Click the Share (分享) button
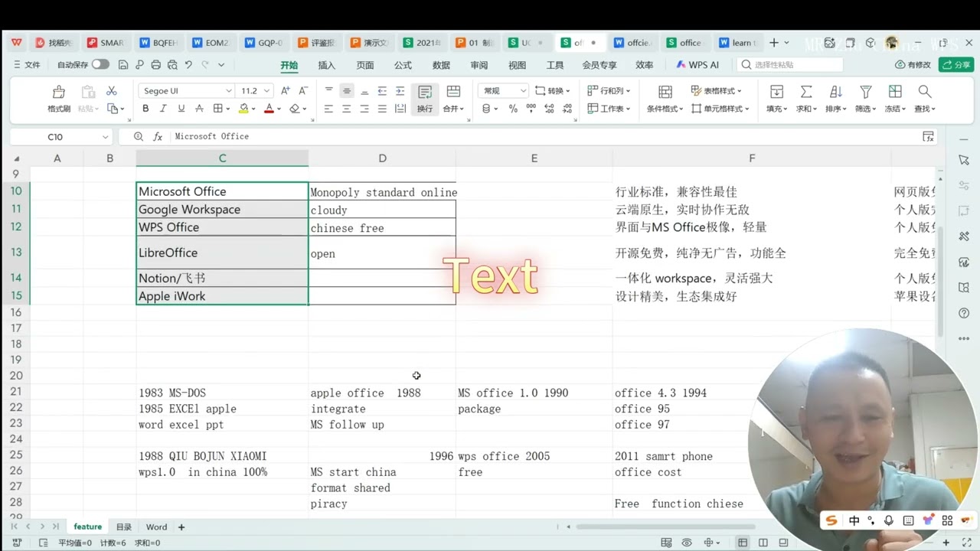Viewport: 980px width, 551px height. [x=956, y=65]
